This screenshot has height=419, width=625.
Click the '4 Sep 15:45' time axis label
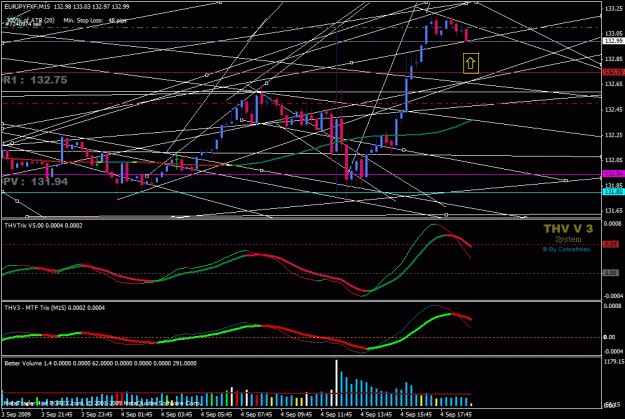click(x=415, y=414)
